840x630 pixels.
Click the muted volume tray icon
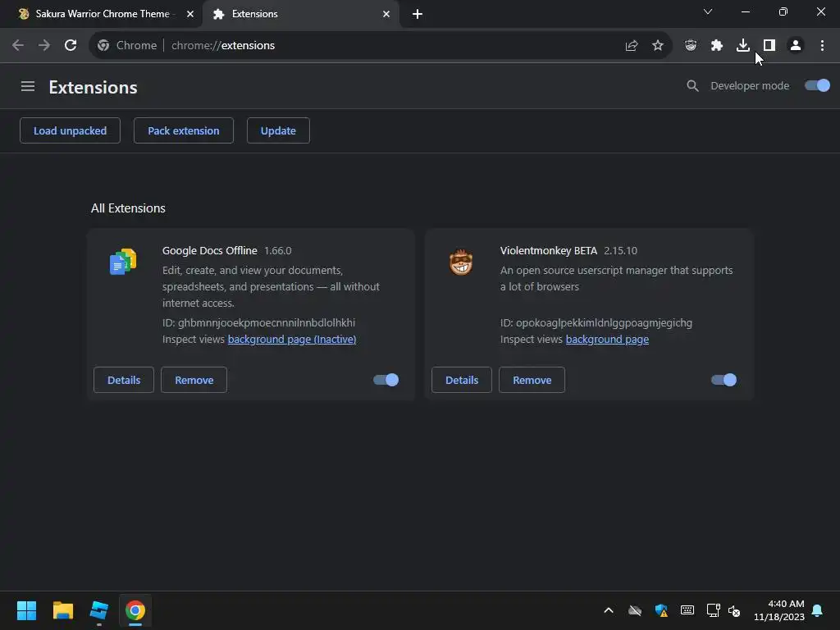(734, 610)
